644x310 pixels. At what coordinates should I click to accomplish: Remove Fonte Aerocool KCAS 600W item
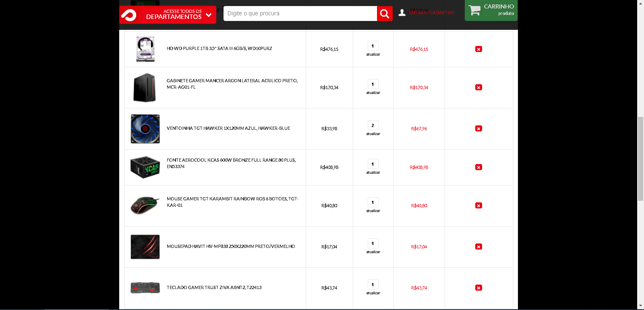click(478, 167)
